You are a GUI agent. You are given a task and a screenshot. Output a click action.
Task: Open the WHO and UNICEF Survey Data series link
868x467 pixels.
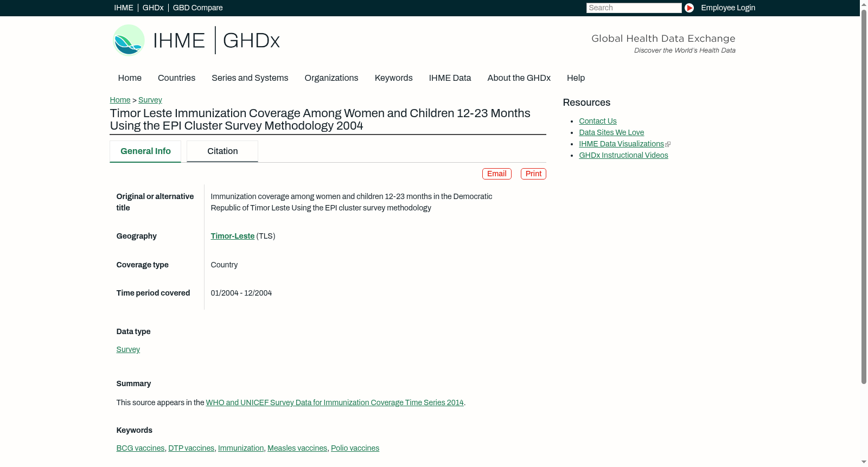click(x=335, y=402)
